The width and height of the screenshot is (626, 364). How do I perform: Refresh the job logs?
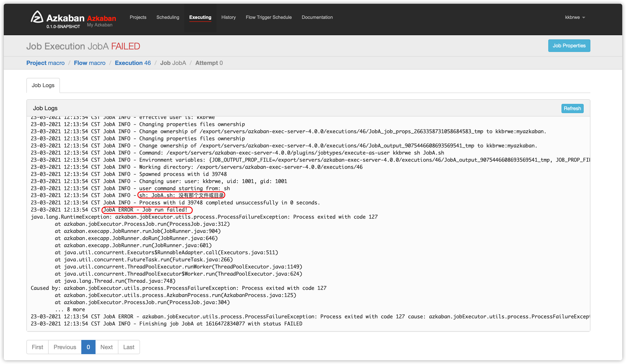click(572, 108)
